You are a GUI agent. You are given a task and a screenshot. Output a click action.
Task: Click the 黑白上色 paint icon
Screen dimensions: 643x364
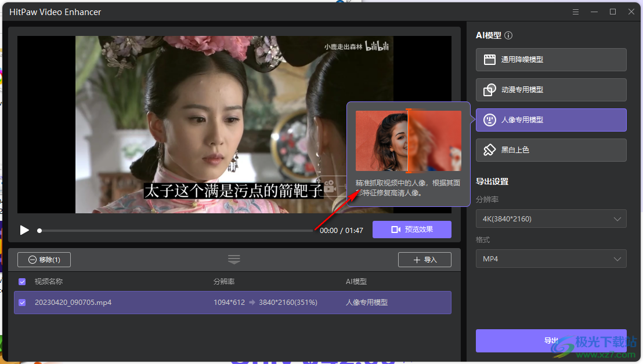tap(490, 150)
